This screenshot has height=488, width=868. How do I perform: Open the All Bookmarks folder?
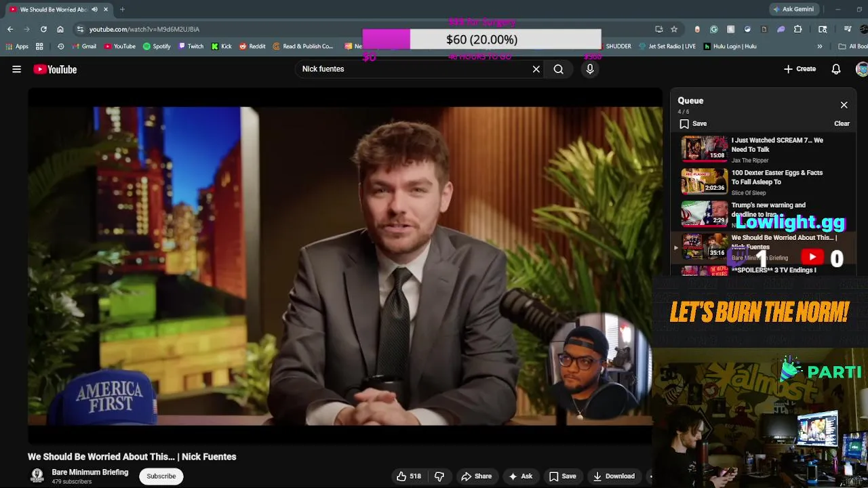(853, 47)
